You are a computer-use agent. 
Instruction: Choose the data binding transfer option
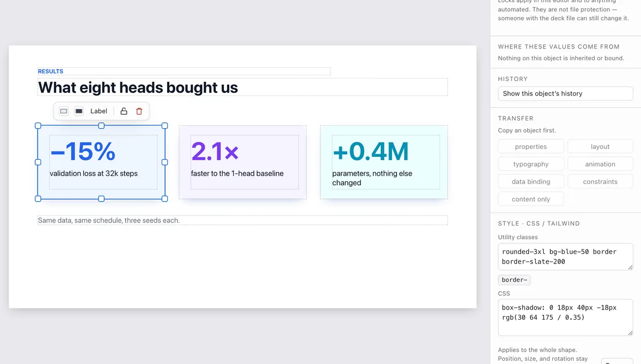click(531, 181)
